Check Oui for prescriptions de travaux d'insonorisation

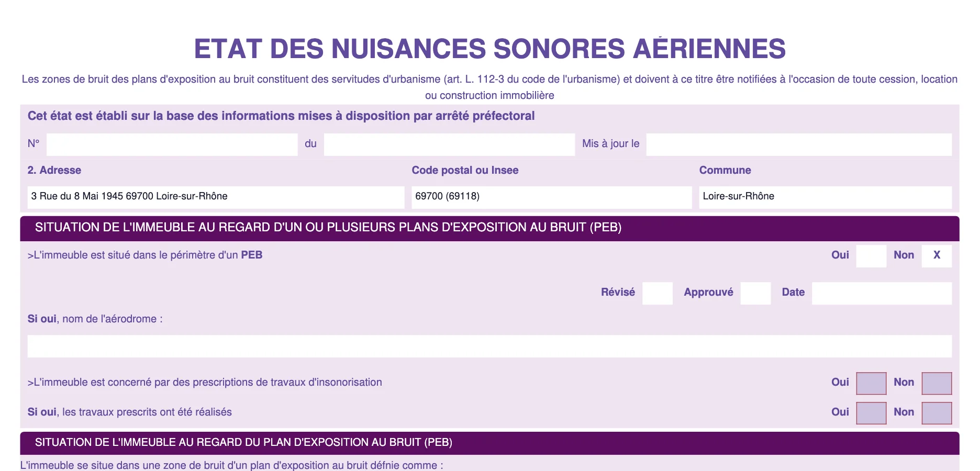(871, 383)
